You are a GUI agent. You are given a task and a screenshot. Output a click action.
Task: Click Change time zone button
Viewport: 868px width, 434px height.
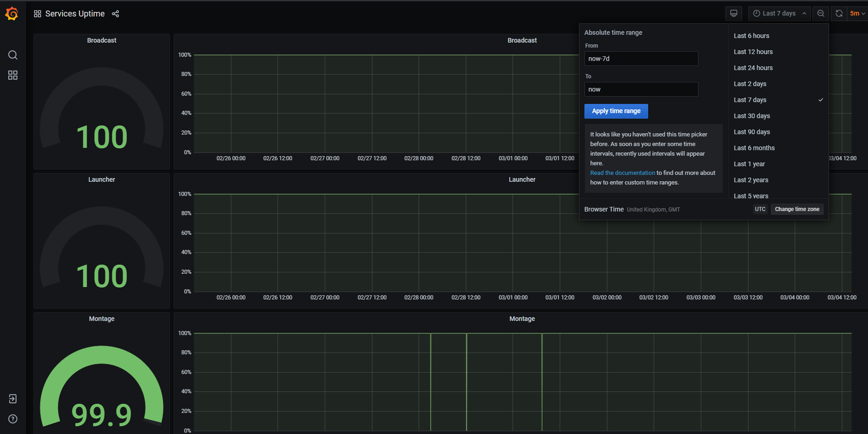tap(797, 209)
